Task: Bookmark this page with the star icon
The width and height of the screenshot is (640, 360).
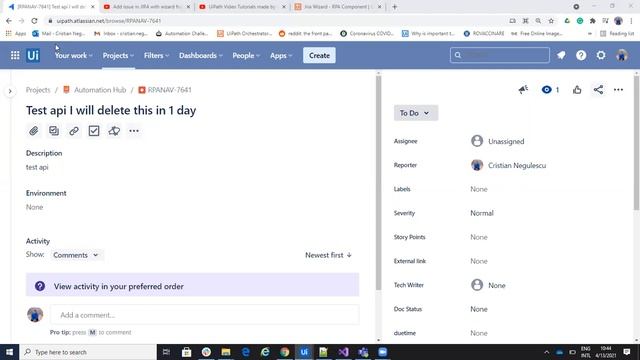Action: coord(551,21)
